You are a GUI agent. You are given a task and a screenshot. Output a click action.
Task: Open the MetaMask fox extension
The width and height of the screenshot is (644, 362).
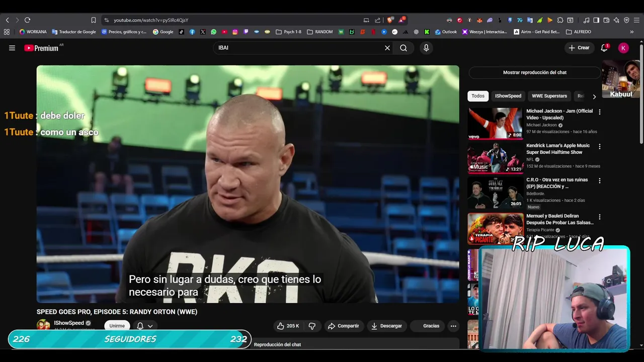pyautogui.click(x=479, y=20)
